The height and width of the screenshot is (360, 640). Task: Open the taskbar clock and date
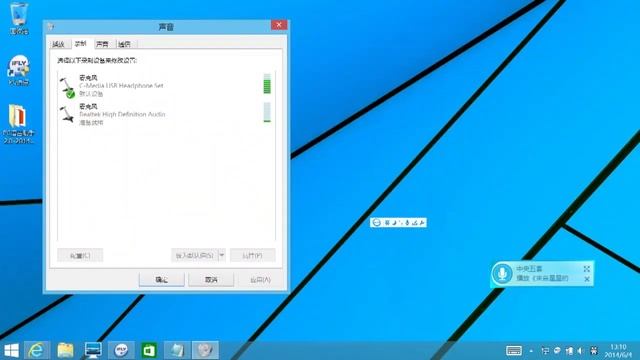(619, 351)
